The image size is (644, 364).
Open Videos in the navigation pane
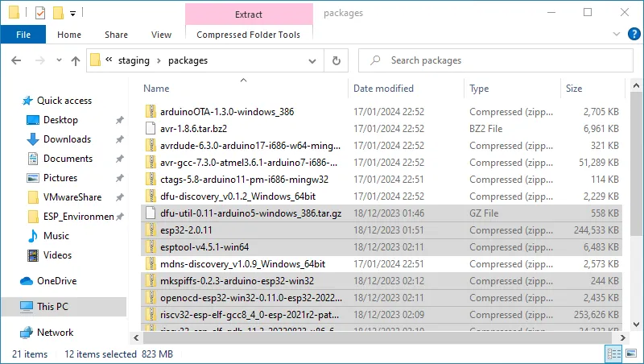tap(57, 255)
